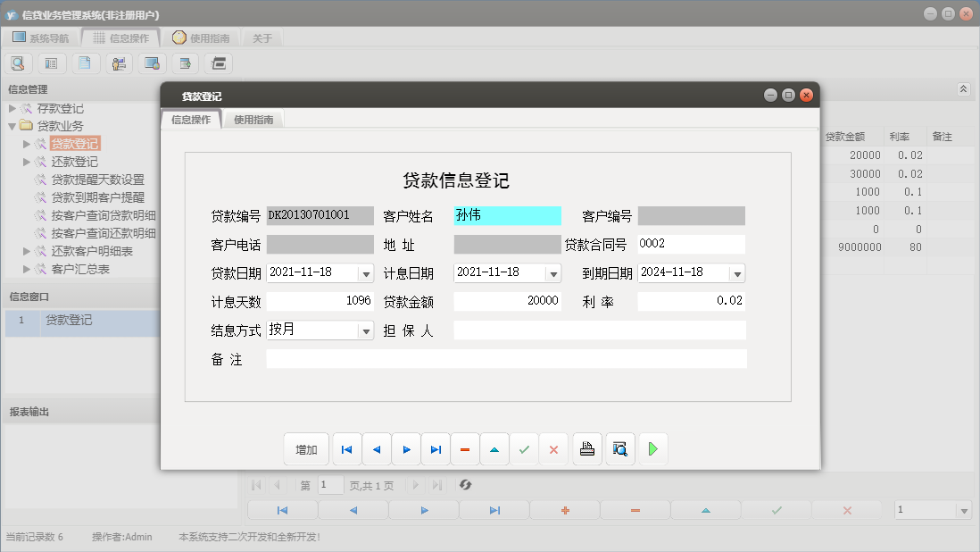The image size is (980, 552).
Task: Click the document report toolbar icon
Action: [85, 63]
